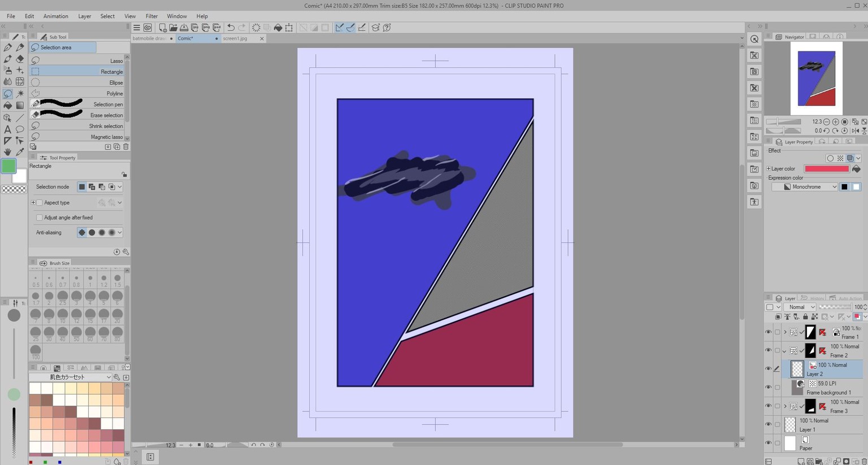The image size is (868, 465).
Task: Select the Hand move tool
Action: pyautogui.click(x=7, y=152)
